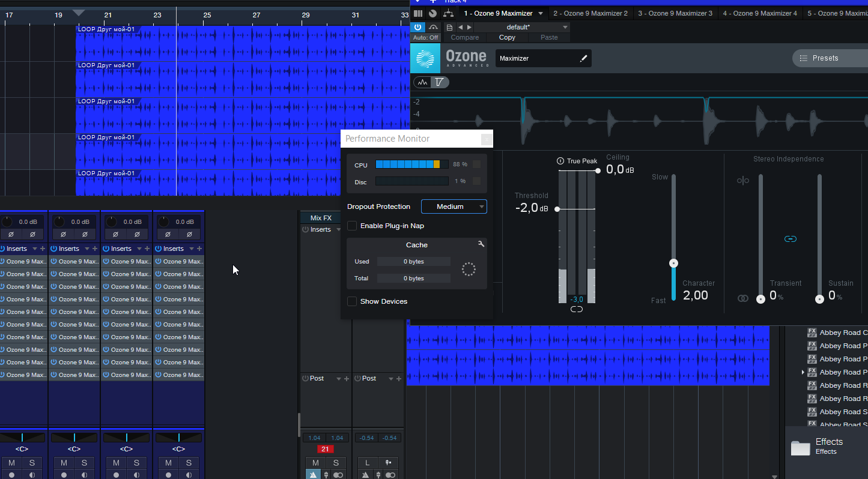Toggle the plug-in bypass power button
Image resolution: width=868 pixels, height=479 pixels.
[418, 27]
